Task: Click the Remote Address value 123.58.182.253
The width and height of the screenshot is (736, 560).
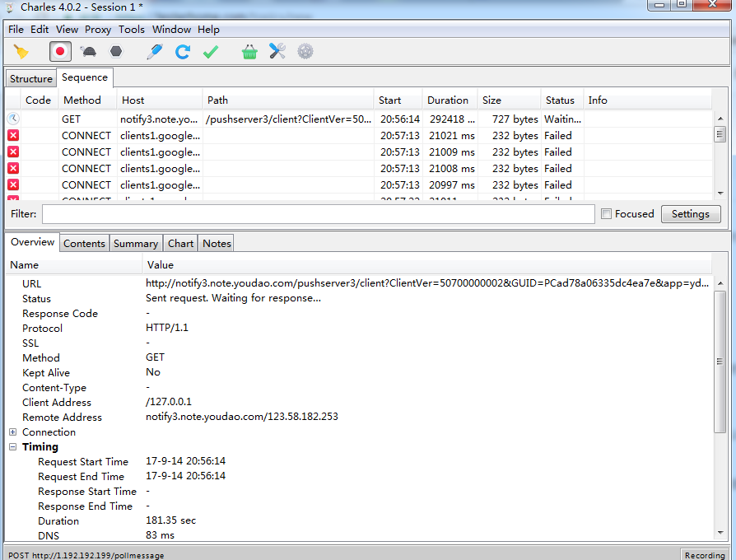Action: [242, 417]
